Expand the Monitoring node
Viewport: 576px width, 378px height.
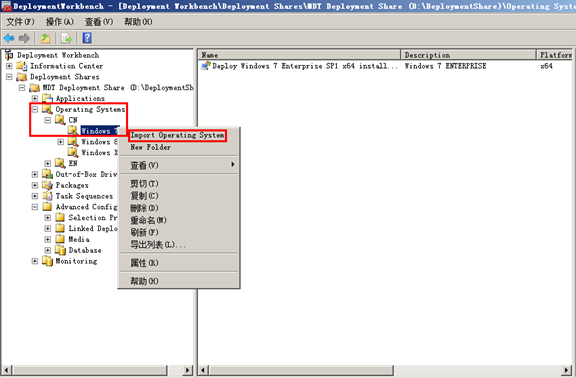coord(35,261)
